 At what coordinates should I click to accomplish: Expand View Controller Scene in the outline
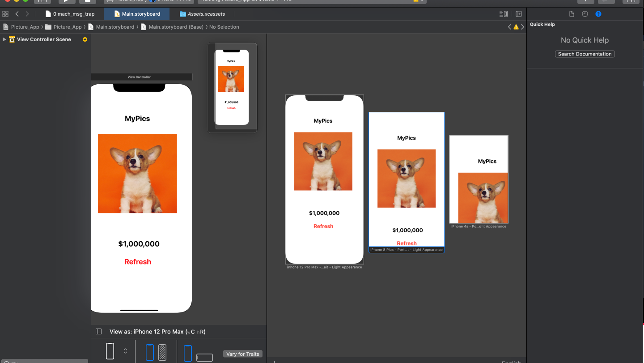point(4,39)
